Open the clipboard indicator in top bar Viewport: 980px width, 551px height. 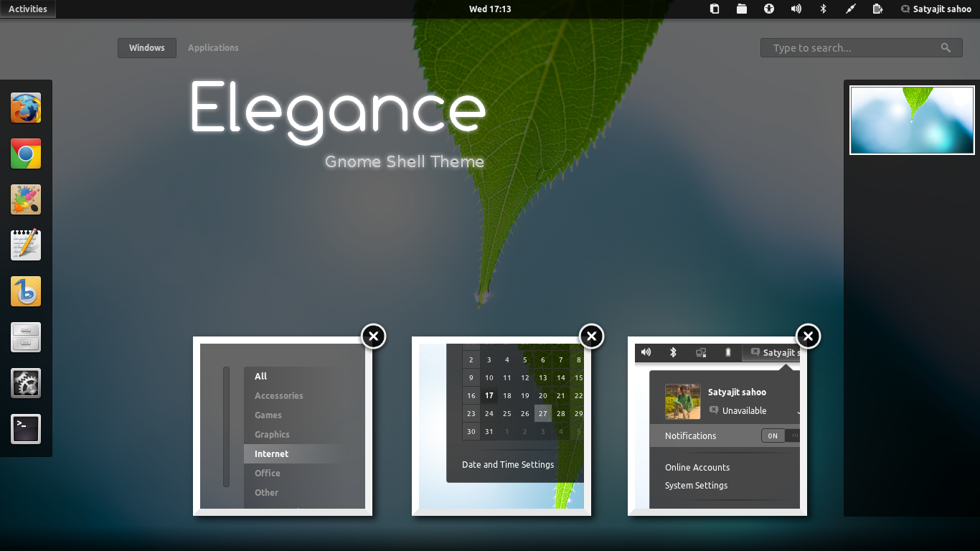pyautogui.click(x=715, y=9)
